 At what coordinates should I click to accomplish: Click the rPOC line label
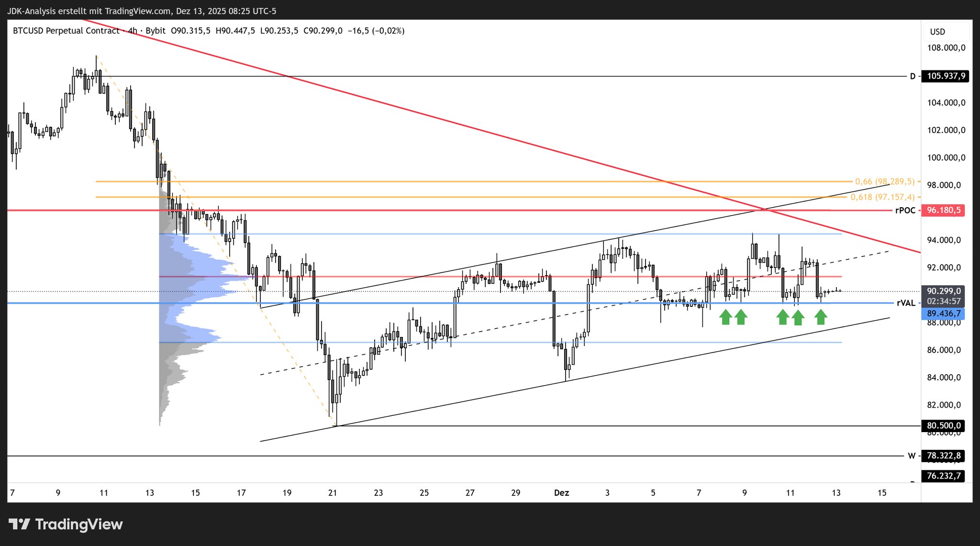point(905,211)
